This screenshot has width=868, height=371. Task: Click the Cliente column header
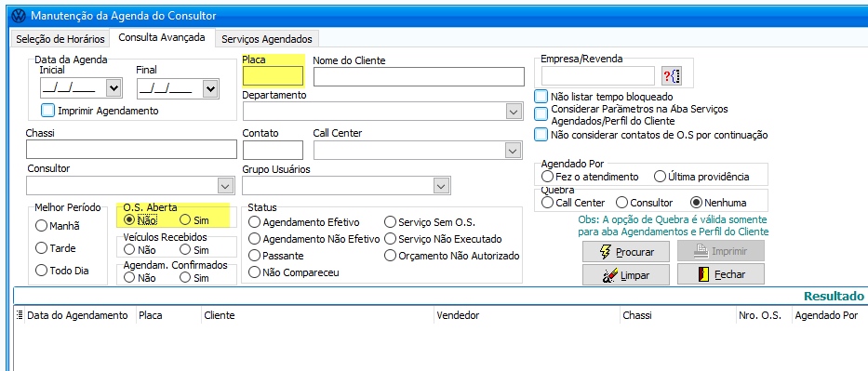tap(318, 316)
